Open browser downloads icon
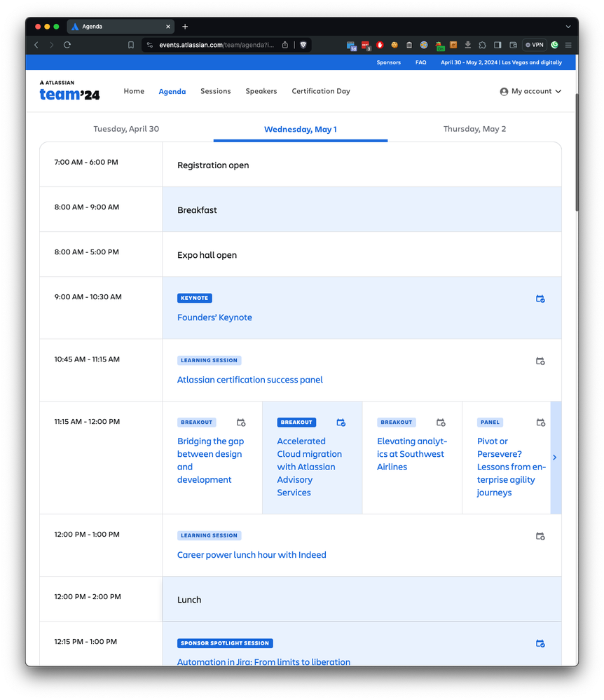This screenshot has height=700, width=604. (x=468, y=45)
